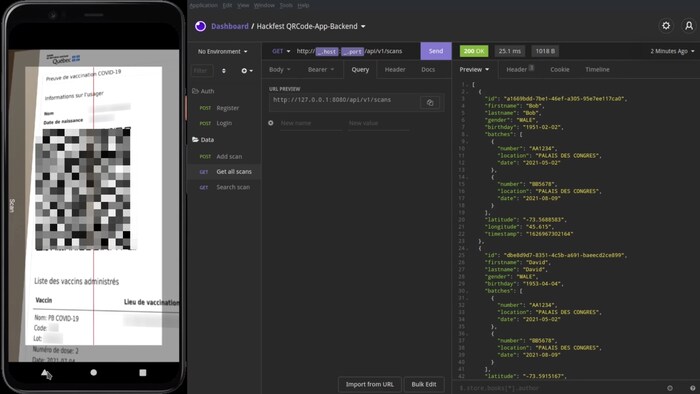Screen dimensions: 700x394
Task: Tap the Android back navigation button
Action: pyautogui.click(x=45, y=373)
